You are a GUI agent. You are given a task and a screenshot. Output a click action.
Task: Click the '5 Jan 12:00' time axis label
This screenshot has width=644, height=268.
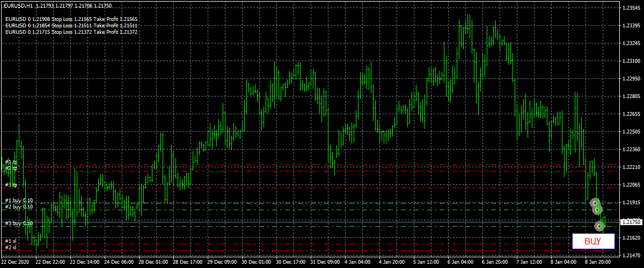coord(427,263)
